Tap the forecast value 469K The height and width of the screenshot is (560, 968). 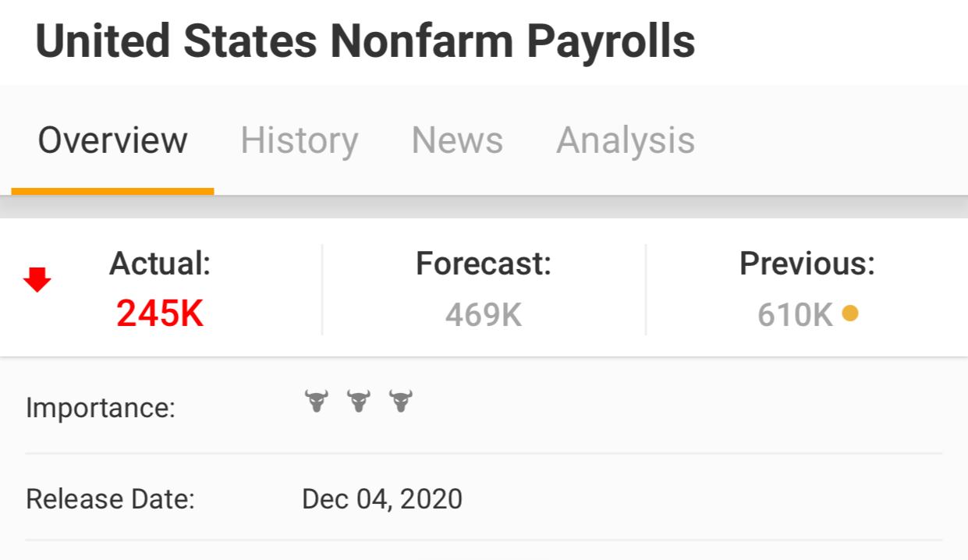coord(484,315)
